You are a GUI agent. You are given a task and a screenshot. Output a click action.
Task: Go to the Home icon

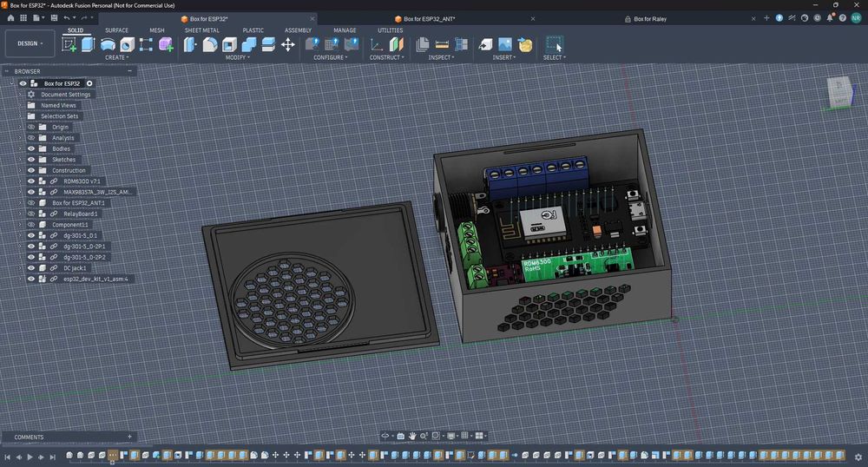click(10, 18)
